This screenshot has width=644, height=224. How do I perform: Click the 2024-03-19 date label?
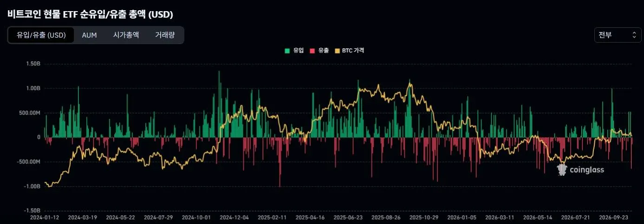point(82,217)
